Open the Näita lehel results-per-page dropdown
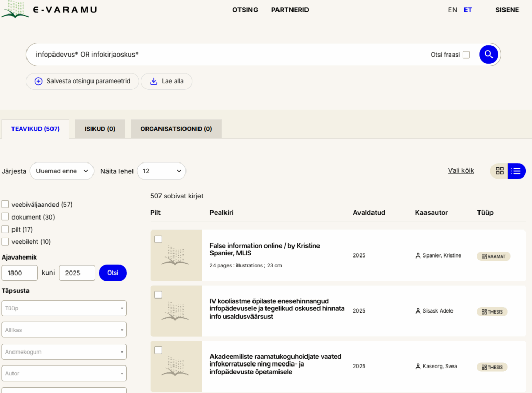The image size is (532, 393). click(x=161, y=171)
